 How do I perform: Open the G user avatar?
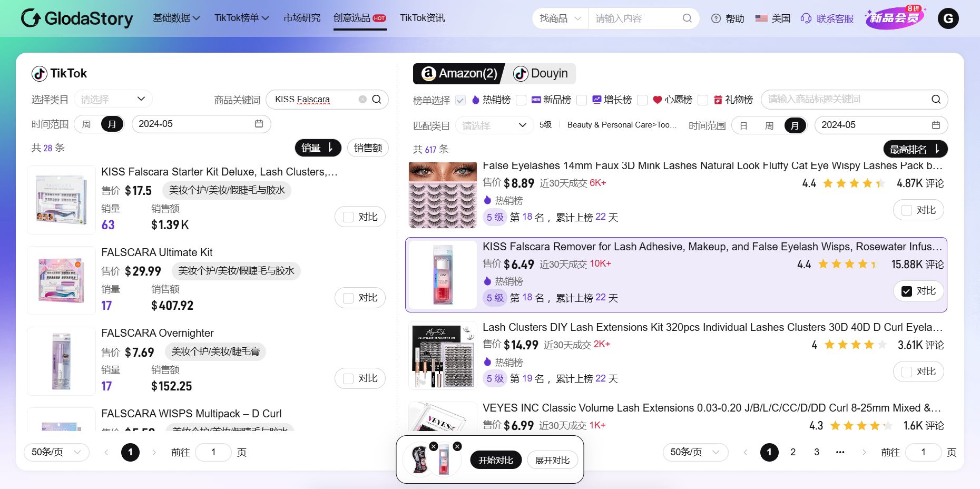(x=948, y=19)
